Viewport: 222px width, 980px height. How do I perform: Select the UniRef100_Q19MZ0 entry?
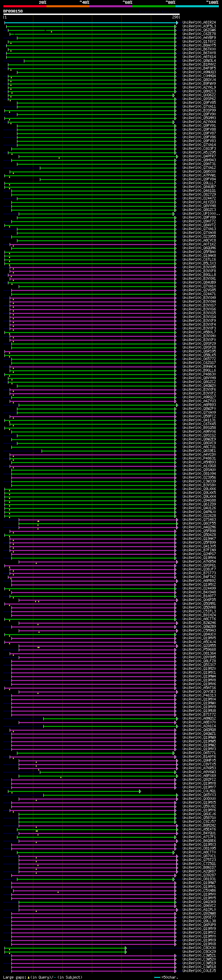199,669
